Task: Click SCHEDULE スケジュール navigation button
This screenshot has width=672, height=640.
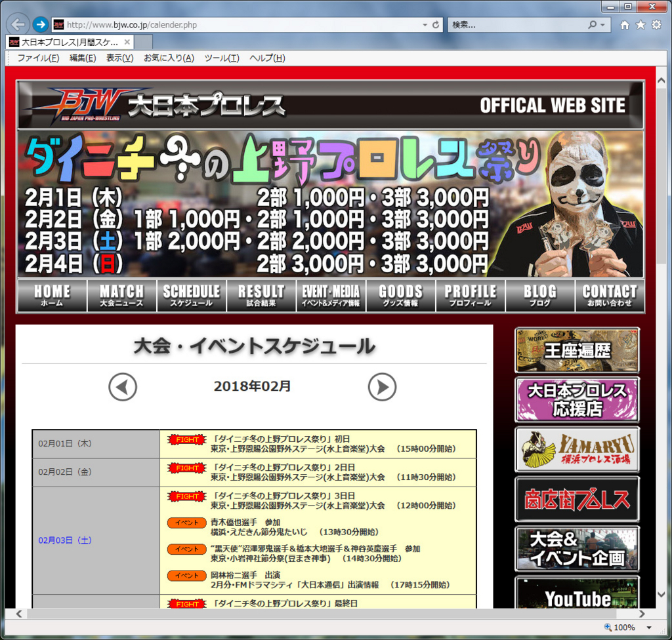Action: (191, 296)
